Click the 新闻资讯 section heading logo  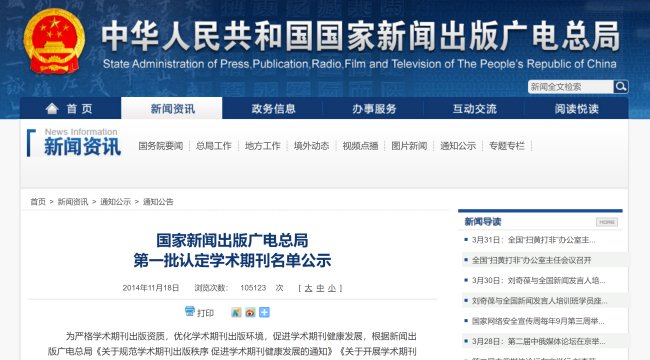82,146
